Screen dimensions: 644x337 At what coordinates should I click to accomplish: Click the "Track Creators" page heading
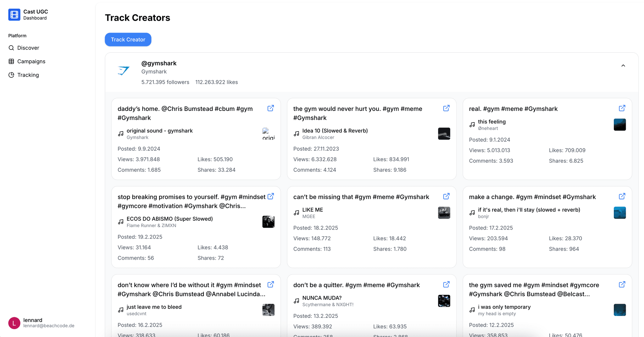pos(137,18)
